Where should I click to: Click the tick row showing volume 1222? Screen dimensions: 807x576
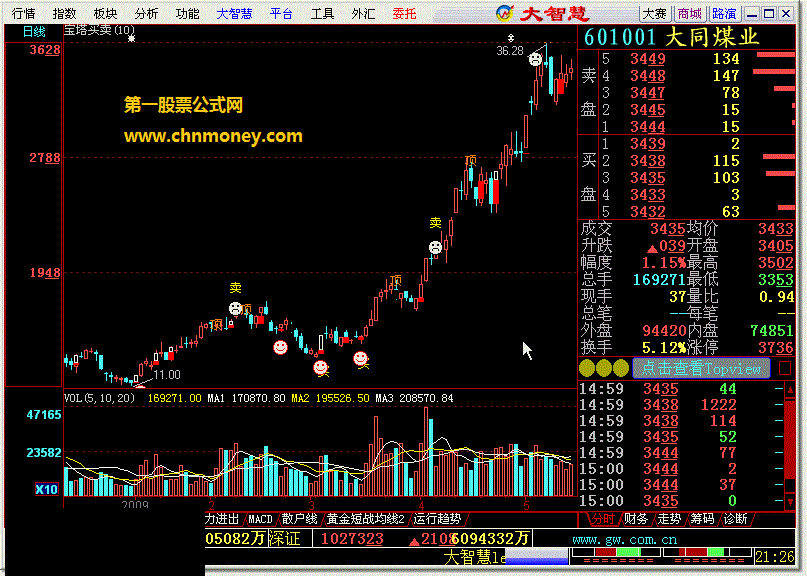(x=680, y=405)
